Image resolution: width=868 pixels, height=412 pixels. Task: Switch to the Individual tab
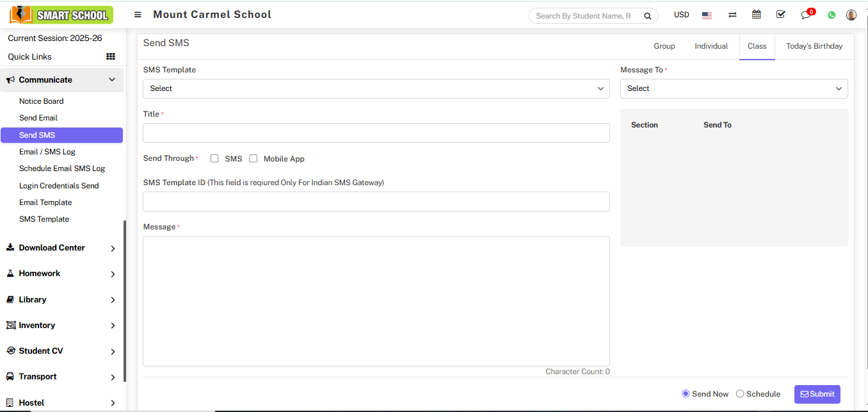point(711,46)
